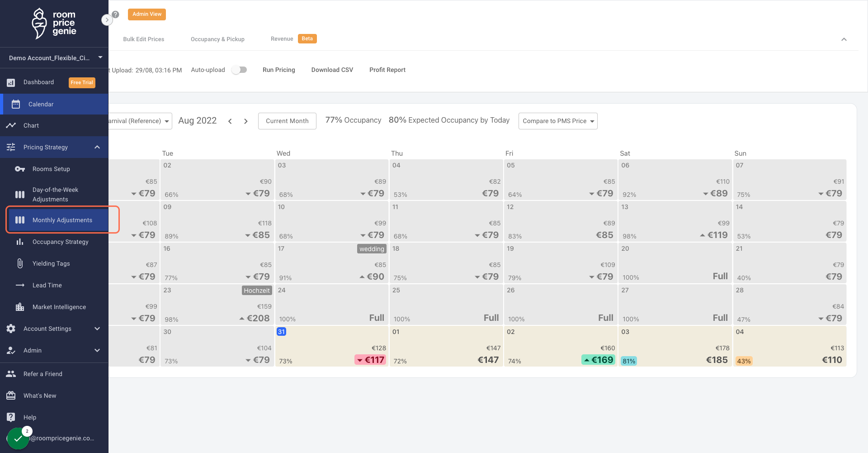This screenshot has width=868, height=453.
Task: Click the Dashboard chart icon
Action: point(11,82)
